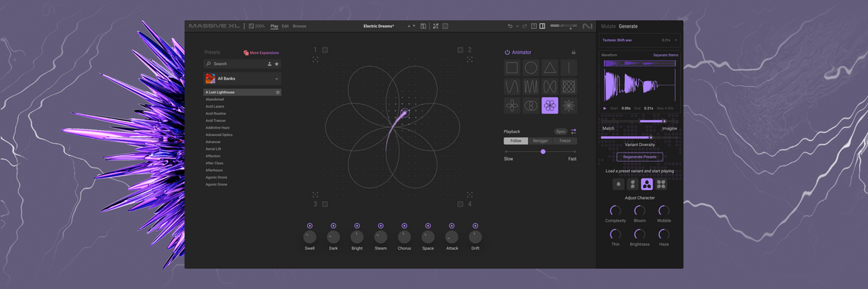Adjust the Match to Imagine slider
The height and width of the screenshot is (289, 868).
pyautogui.click(x=639, y=121)
